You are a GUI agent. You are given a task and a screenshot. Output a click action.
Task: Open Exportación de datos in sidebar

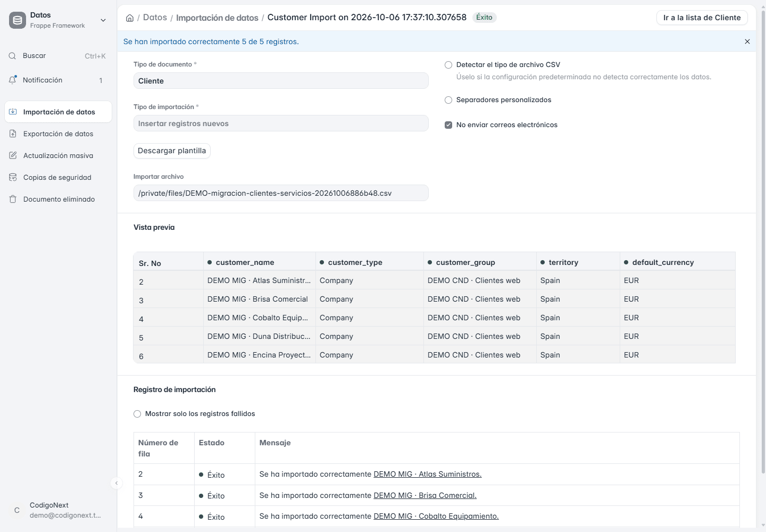click(59, 134)
